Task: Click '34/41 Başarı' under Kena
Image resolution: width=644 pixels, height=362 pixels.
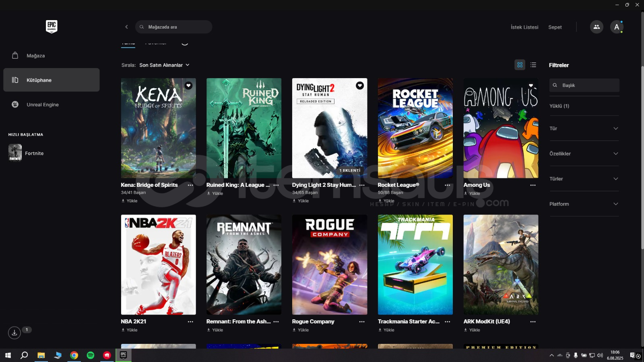Action: (133, 192)
